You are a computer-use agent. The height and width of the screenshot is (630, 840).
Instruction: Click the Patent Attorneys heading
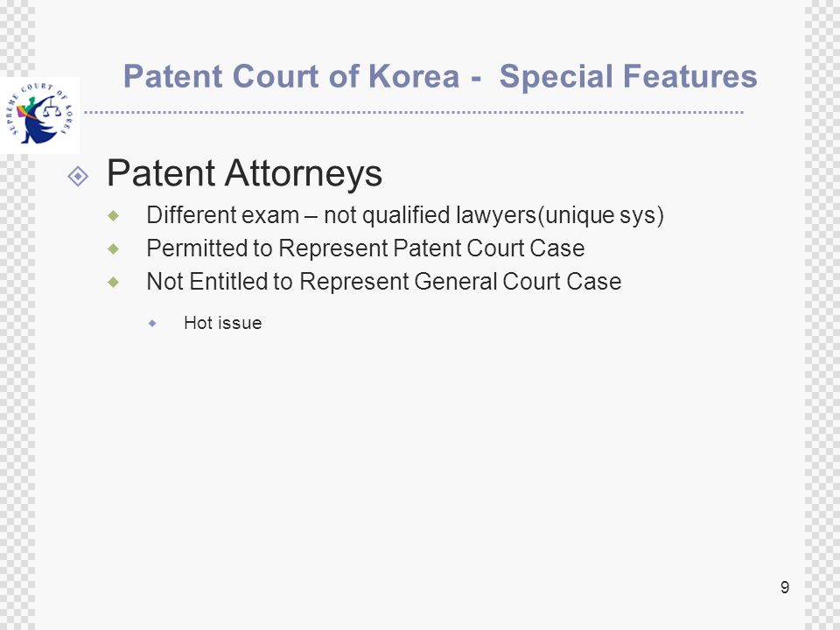244,173
